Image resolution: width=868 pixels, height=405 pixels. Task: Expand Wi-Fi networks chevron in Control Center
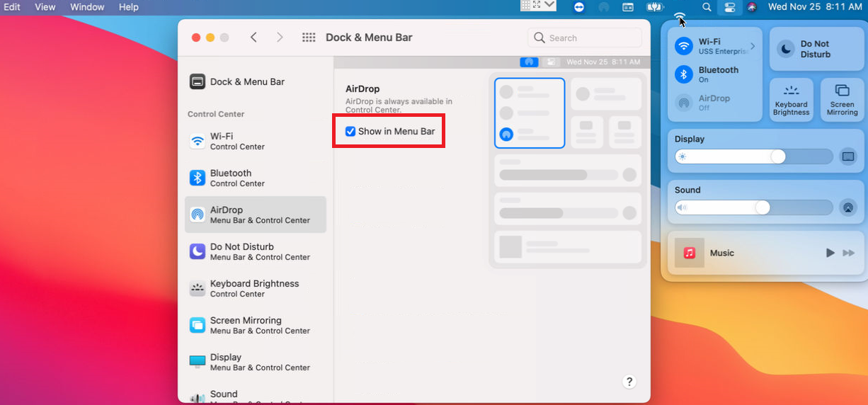tap(753, 46)
